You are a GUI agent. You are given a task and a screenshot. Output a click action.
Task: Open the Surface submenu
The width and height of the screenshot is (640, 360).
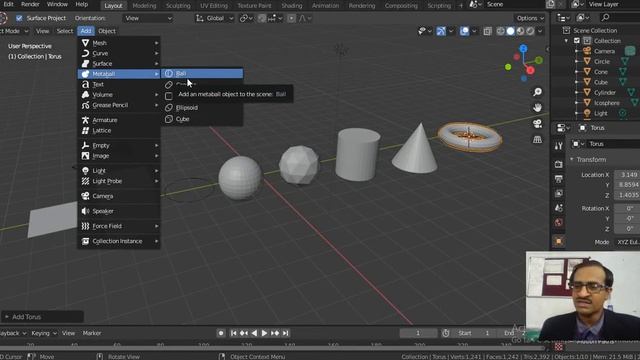pos(119,64)
